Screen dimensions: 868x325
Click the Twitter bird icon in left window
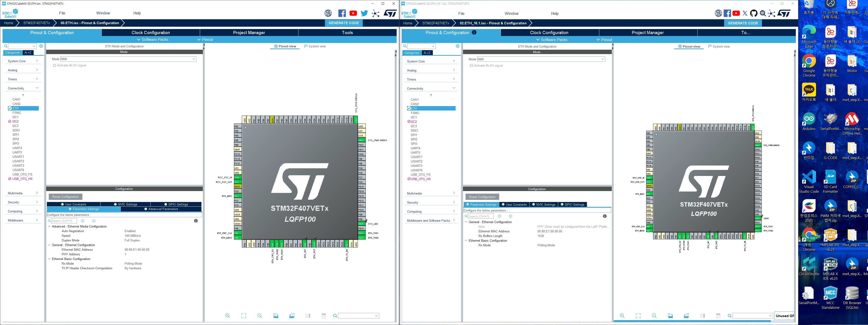pos(364,13)
